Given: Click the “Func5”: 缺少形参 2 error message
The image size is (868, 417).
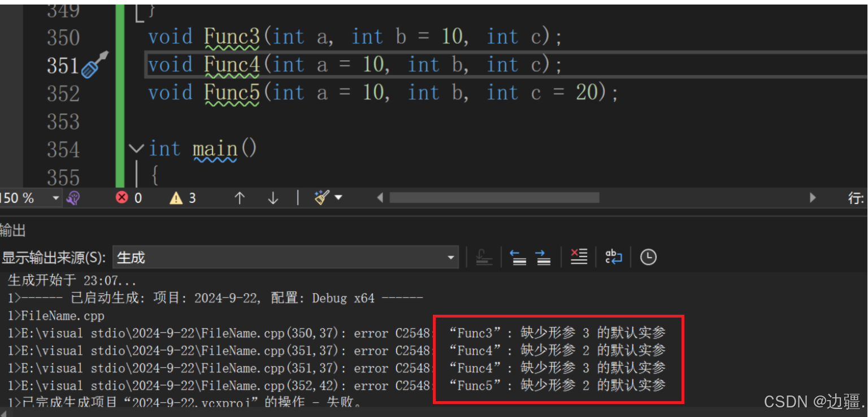Looking at the screenshot, I should [557, 386].
